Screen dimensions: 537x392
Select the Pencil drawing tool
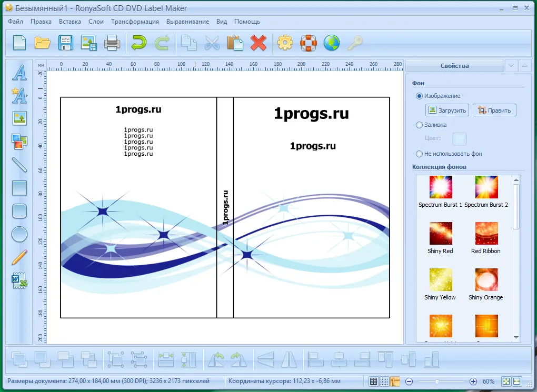pos(19,257)
